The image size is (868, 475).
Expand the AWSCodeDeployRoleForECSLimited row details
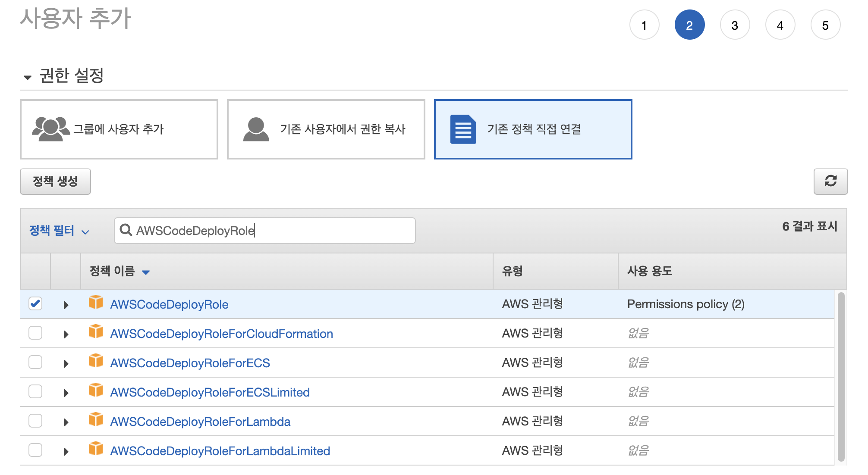tap(66, 393)
